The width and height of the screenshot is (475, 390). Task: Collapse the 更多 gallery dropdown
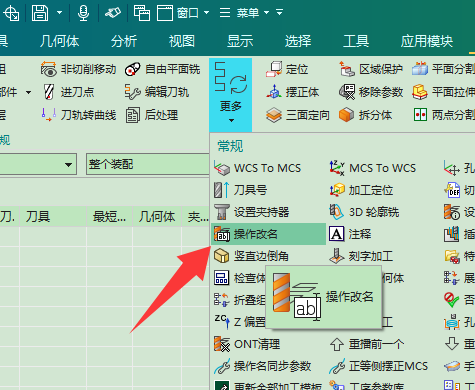coord(231,95)
